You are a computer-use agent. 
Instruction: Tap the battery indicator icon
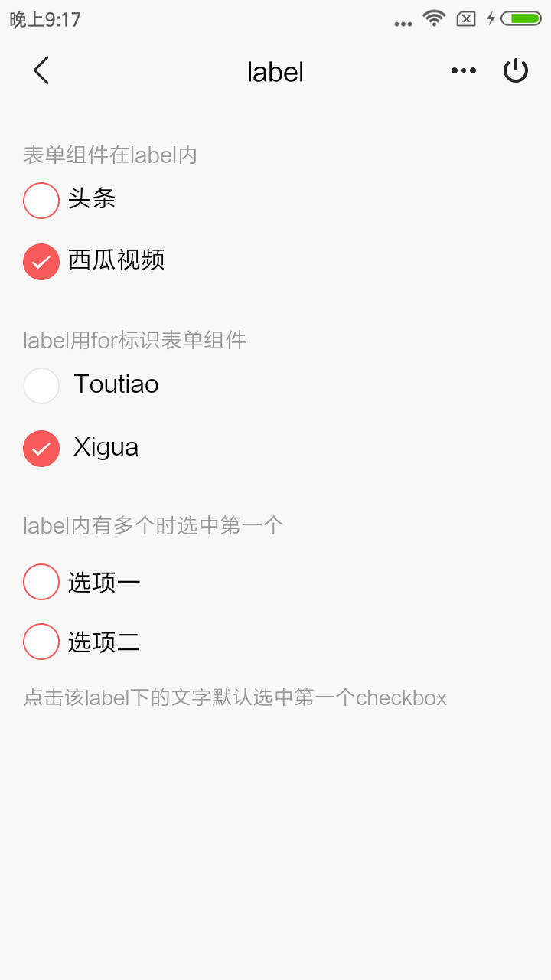click(x=521, y=18)
